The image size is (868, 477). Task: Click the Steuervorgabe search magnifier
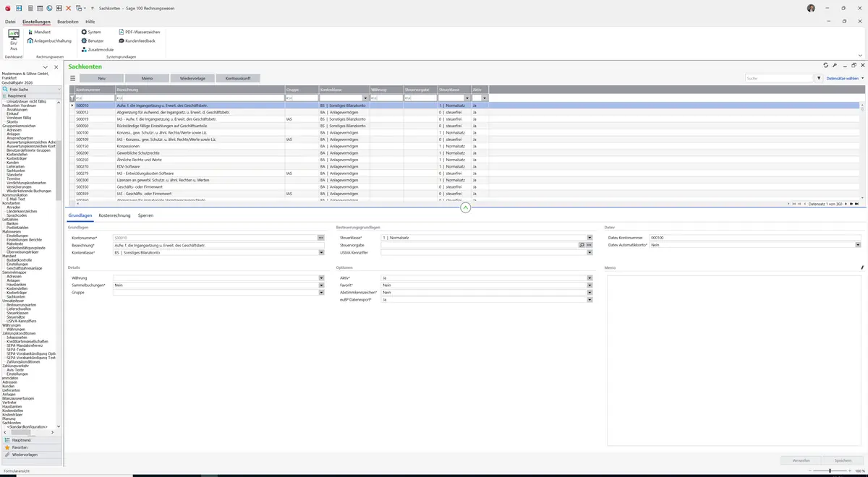click(582, 245)
